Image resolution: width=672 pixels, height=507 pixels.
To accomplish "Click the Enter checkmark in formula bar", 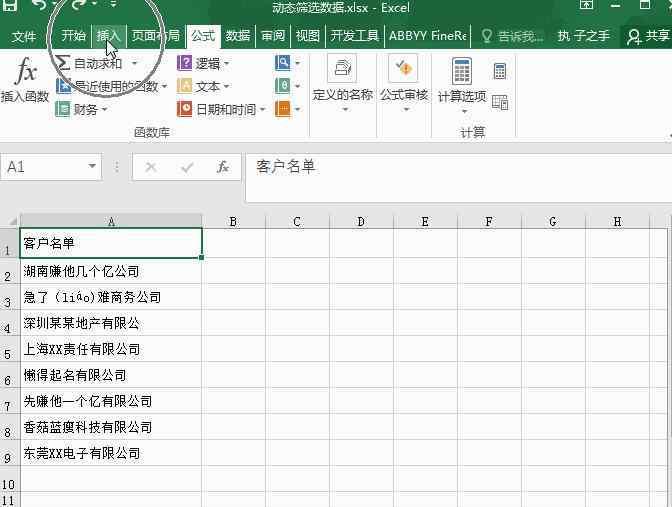I will (187, 167).
